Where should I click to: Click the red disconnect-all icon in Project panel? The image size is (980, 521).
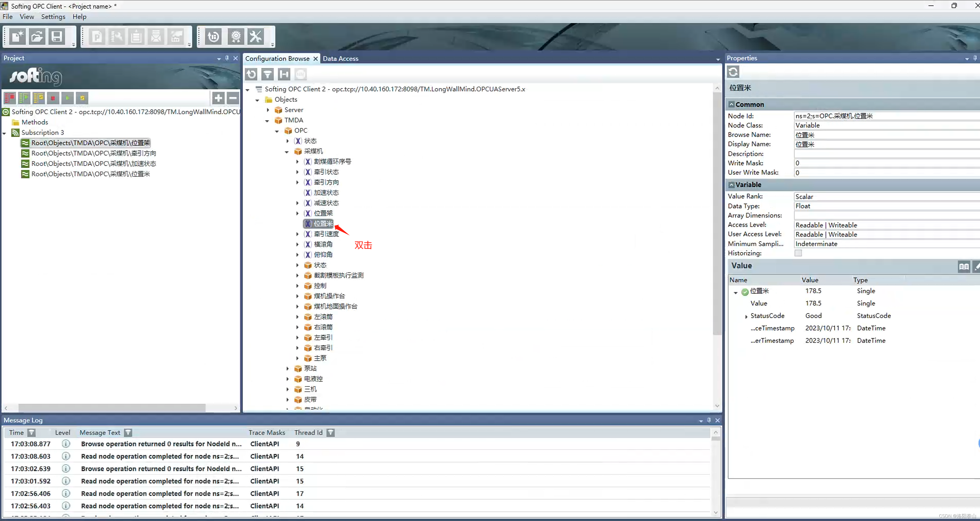[x=10, y=98]
